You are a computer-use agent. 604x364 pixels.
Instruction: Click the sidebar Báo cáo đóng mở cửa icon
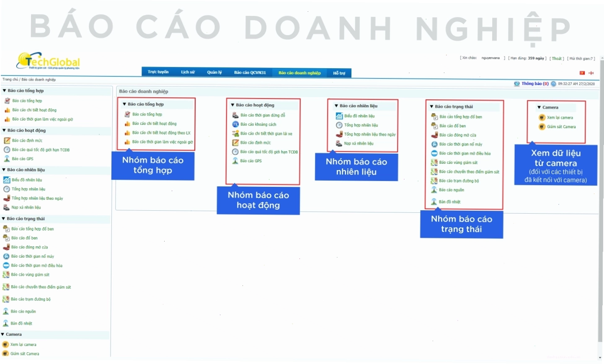[6, 247]
